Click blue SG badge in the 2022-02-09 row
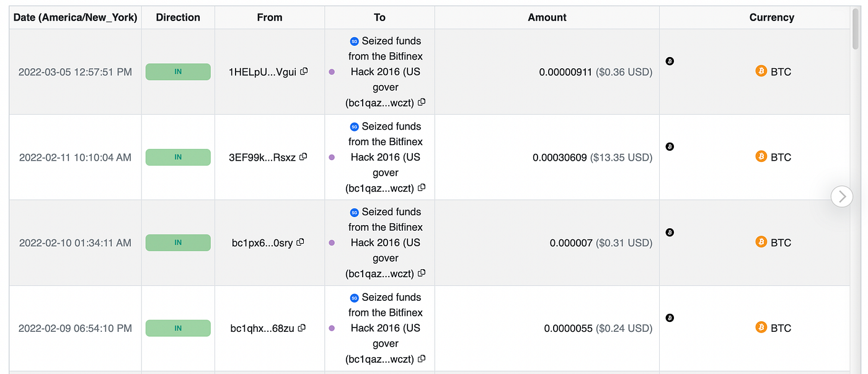The image size is (868, 374). 355,298
